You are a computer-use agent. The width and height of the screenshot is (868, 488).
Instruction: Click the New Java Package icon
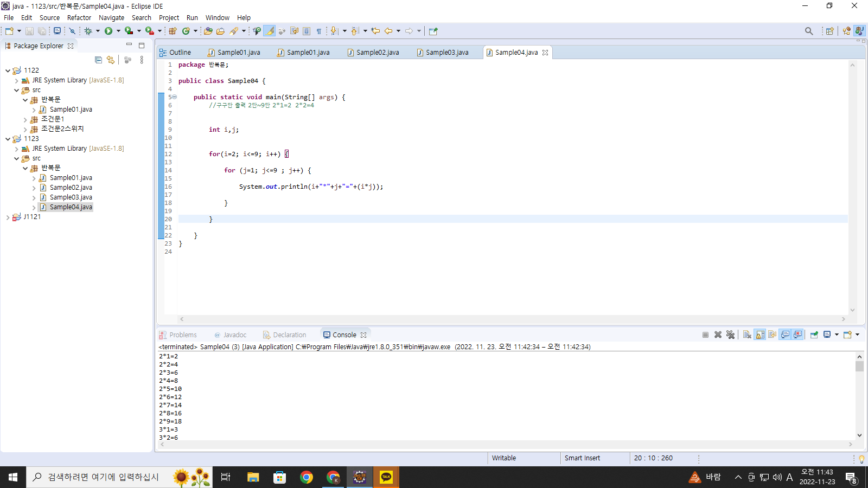(173, 31)
